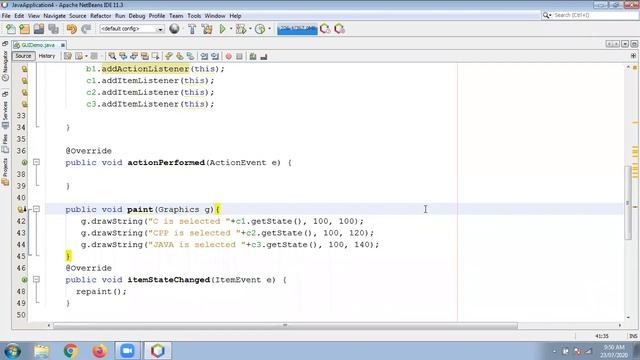
Task: Click the first profiler icon beside the memory bar
Action: point(325,29)
